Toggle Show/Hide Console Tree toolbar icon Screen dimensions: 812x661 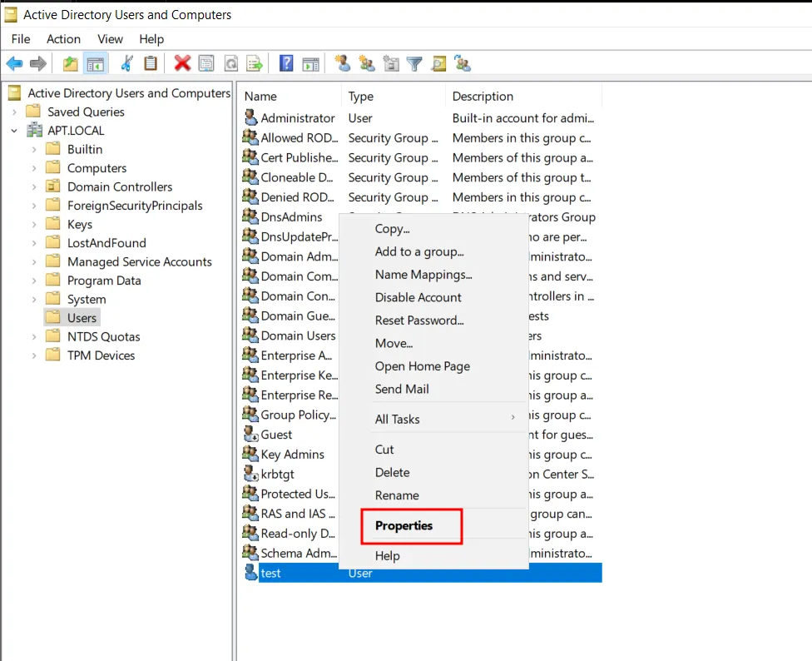(x=96, y=64)
